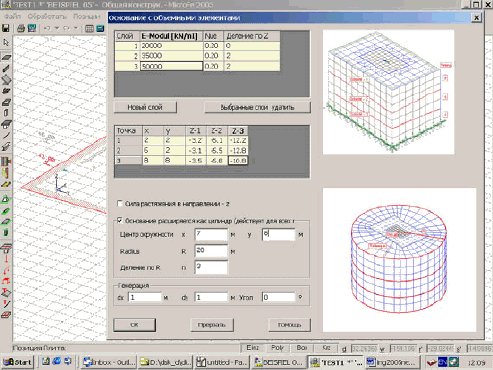493x370 pixels.
Task: Select the red point load arrow tool
Action: (6, 259)
